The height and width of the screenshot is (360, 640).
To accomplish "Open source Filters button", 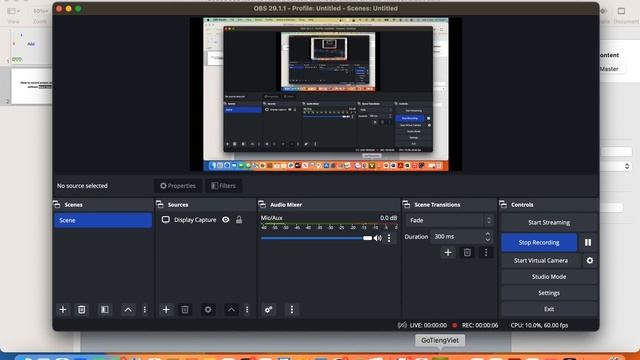I will 223,186.
